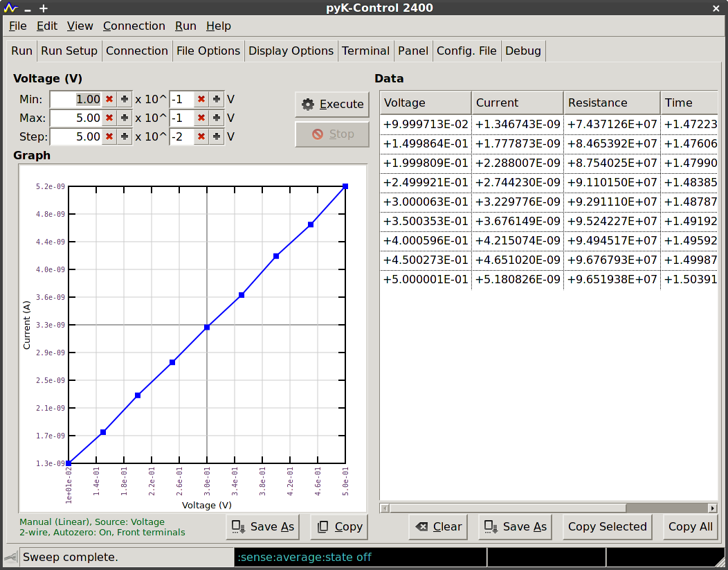This screenshot has height=570, width=728.
Task: Click the Voltage column header
Action: 426,103
